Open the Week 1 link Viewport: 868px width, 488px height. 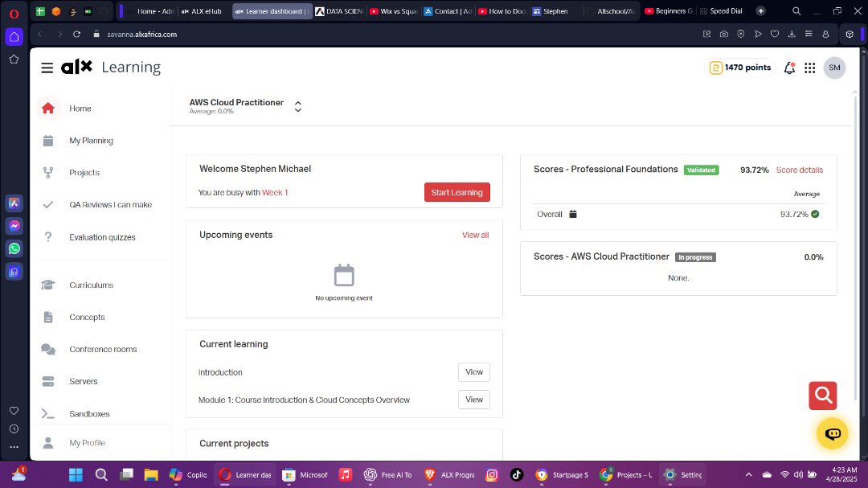tap(275, 193)
